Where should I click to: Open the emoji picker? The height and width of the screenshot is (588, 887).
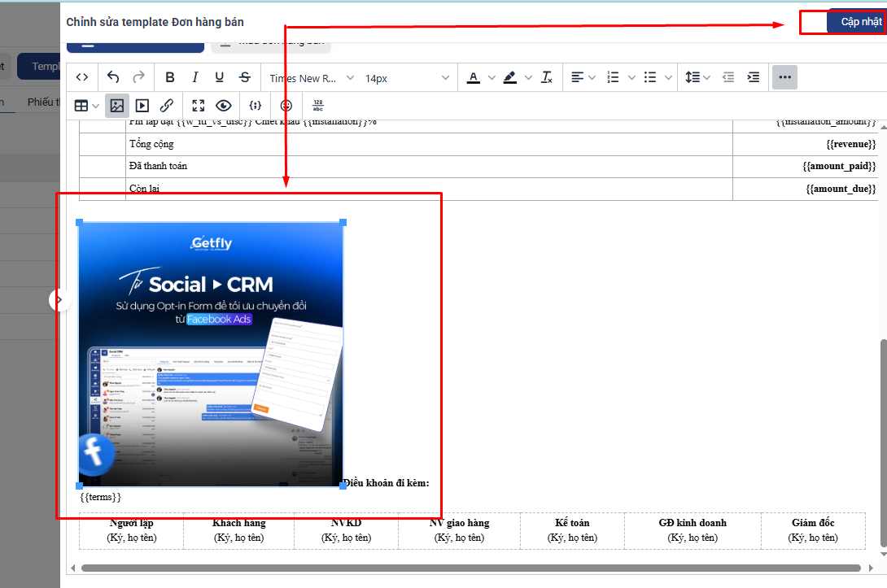point(286,106)
